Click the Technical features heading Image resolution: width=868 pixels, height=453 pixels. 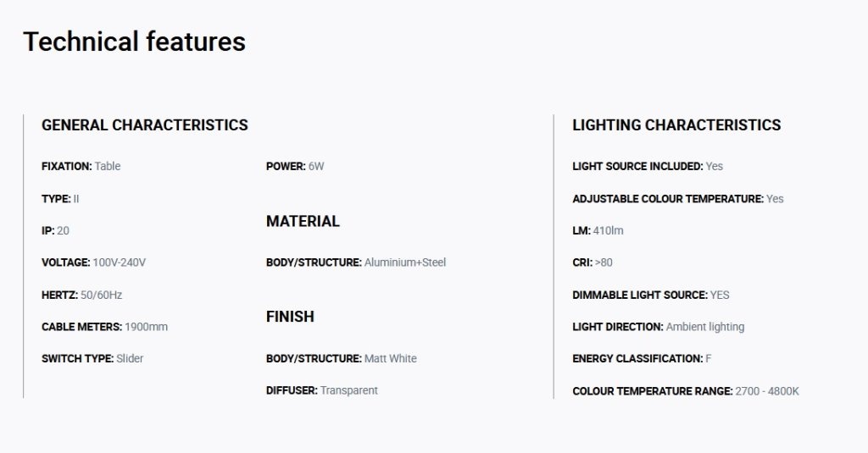pos(134,42)
